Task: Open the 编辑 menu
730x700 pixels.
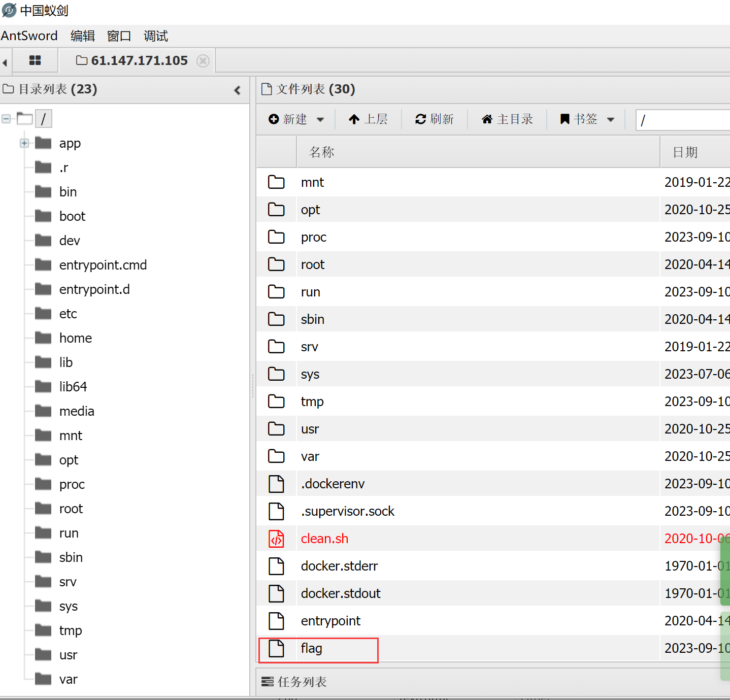Action: click(x=83, y=36)
